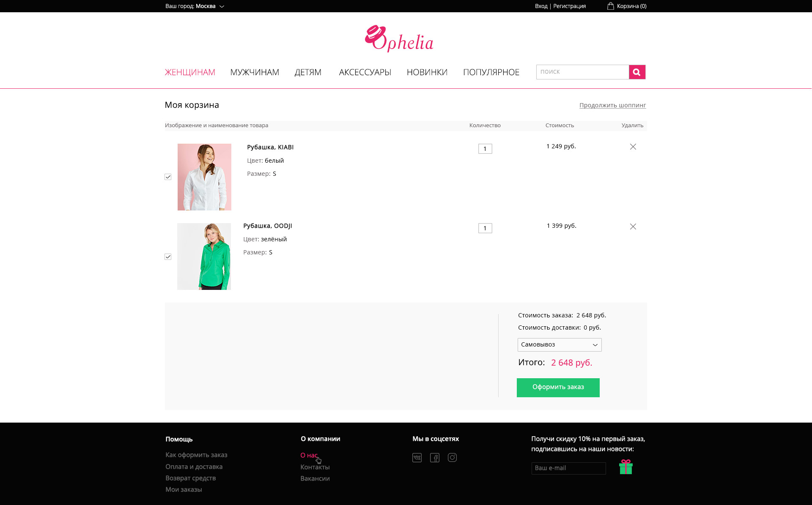Open the shopping bag cart icon
Viewport: 812px width, 505px height.
pos(610,6)
